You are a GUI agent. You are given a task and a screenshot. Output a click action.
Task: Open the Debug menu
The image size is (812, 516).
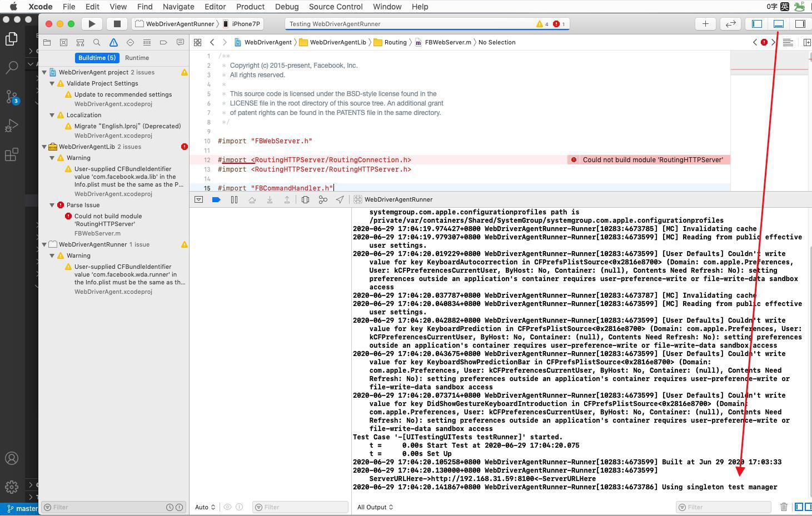coord(287,7)
